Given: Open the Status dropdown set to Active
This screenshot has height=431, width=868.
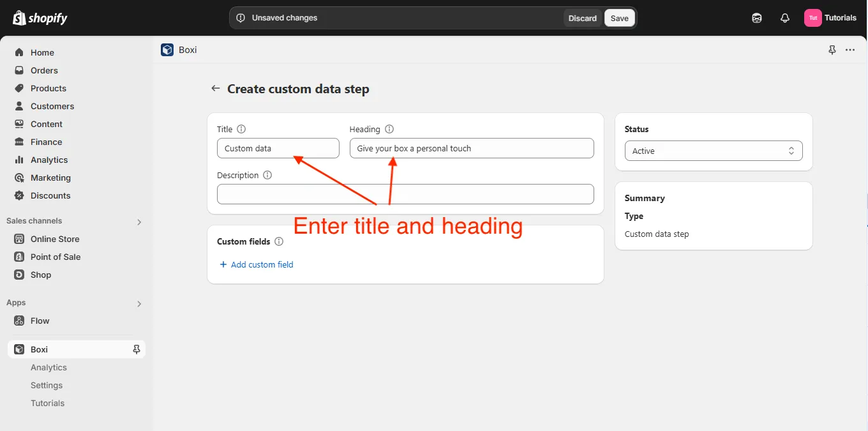Looking at the screenshot, I should 713,151.
